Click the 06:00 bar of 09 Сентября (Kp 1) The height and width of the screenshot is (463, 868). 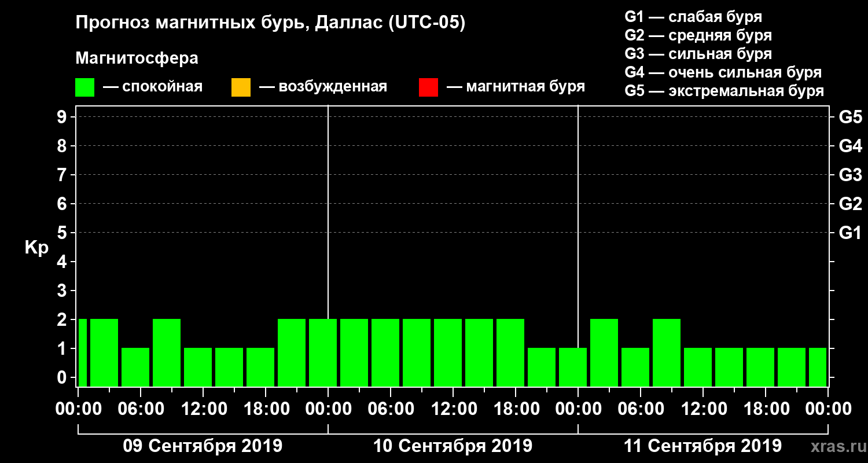pyautogui.click(x=135, y=367)
